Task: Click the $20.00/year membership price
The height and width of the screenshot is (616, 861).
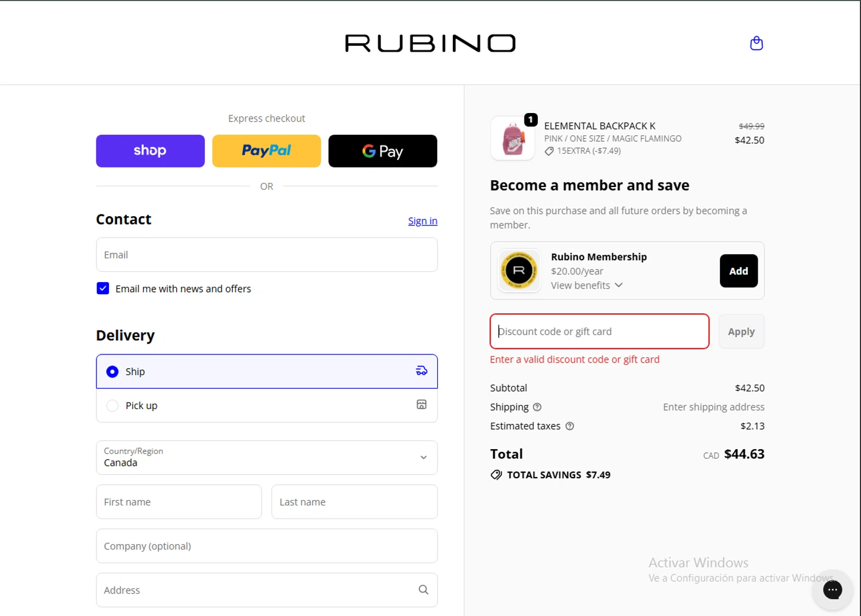Action: 577,271
